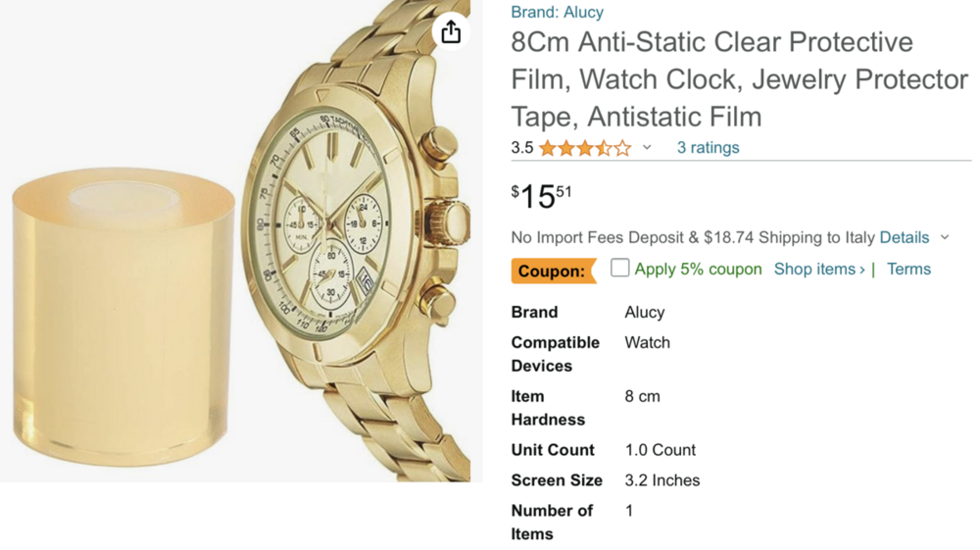Click the 3.5 rating number
The height and width of the screenshot is (550, 980).
[x=522, y=148]
